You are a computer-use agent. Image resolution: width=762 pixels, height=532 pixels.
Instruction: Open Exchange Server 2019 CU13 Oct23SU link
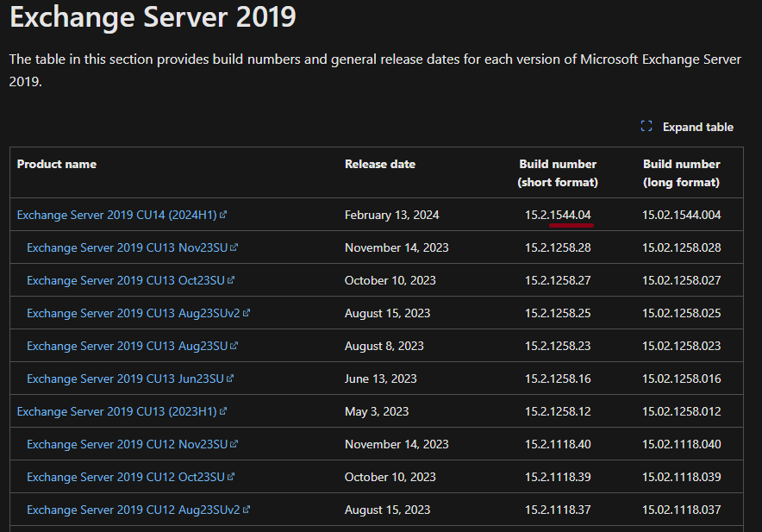(125, 280)
